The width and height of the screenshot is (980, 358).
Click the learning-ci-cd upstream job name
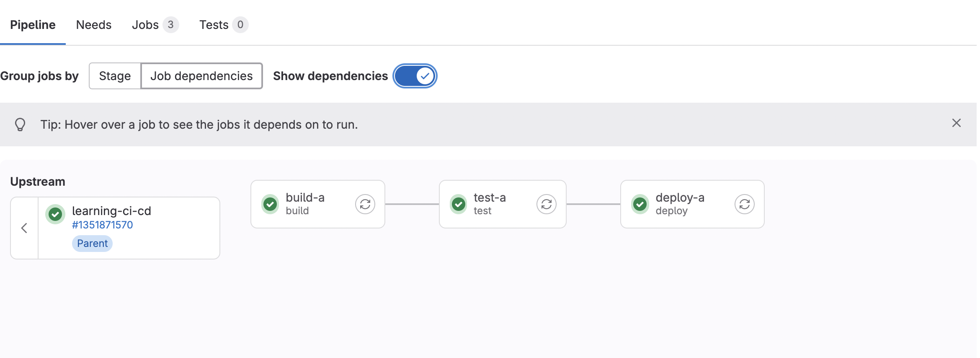(112, 211)
